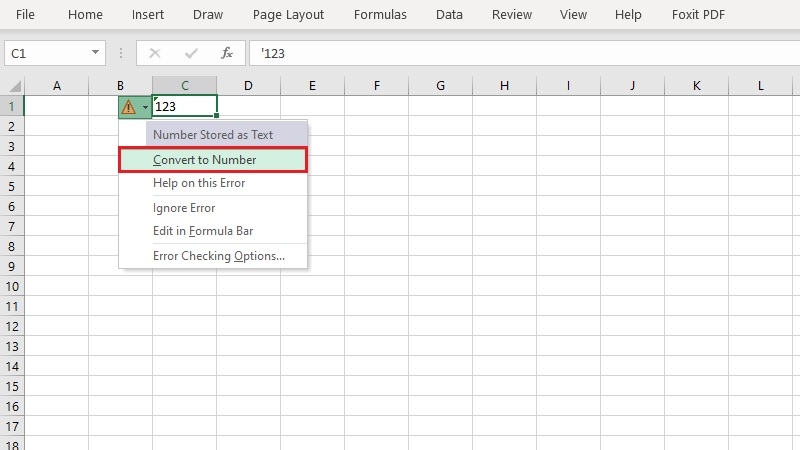Click the Select All corner triangle

(x=15, y=86)
